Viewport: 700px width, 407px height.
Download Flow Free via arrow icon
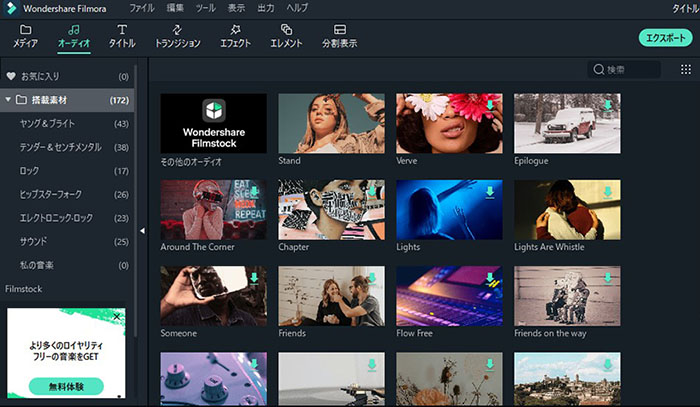[x=490, y=278]
